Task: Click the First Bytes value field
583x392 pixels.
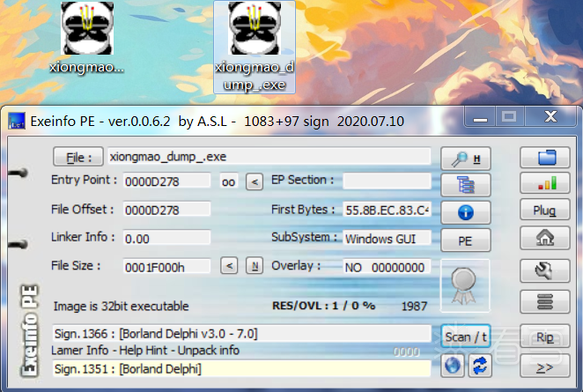Action: pos(387,210)
